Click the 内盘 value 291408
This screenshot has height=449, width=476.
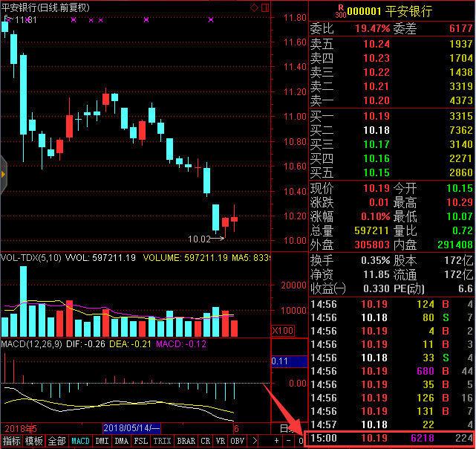[x=455, y=245]
